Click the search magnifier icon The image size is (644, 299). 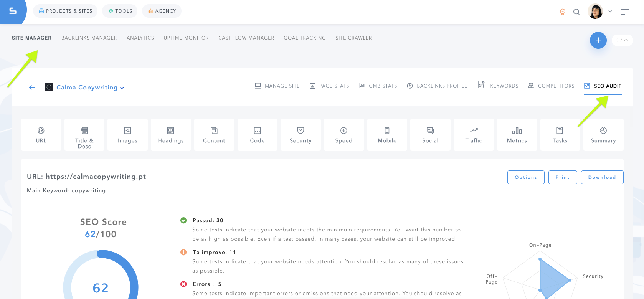click(576, 12)
